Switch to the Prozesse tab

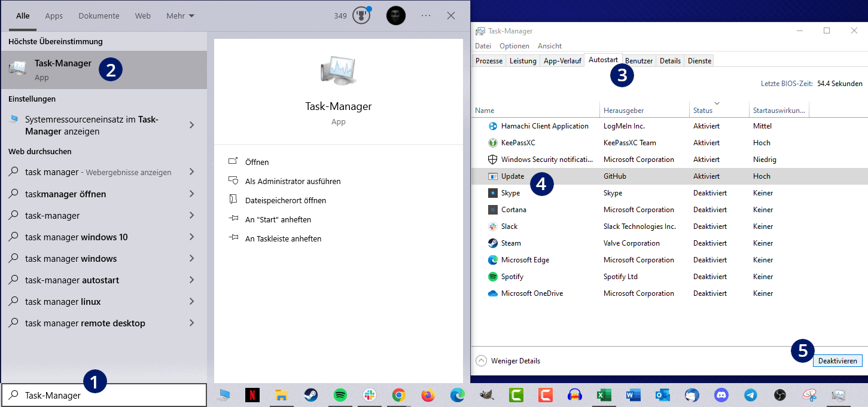pyautogui.click(x=489, y=61)
